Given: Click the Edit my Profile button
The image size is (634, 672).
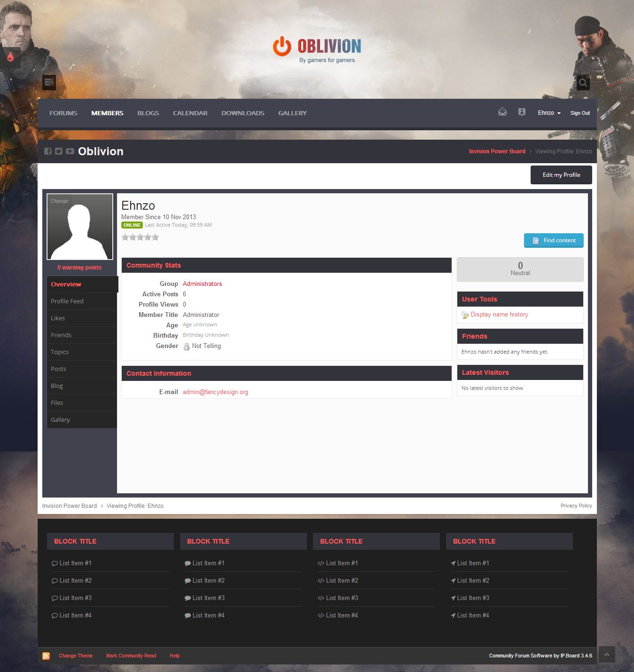Looking at the screenshot, I should coord(561,175).
